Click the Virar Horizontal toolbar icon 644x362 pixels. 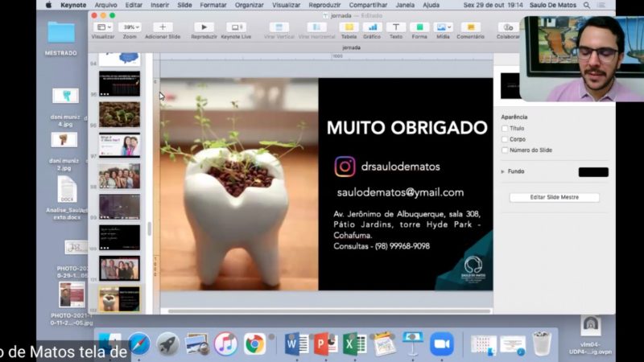click(316, 27)
